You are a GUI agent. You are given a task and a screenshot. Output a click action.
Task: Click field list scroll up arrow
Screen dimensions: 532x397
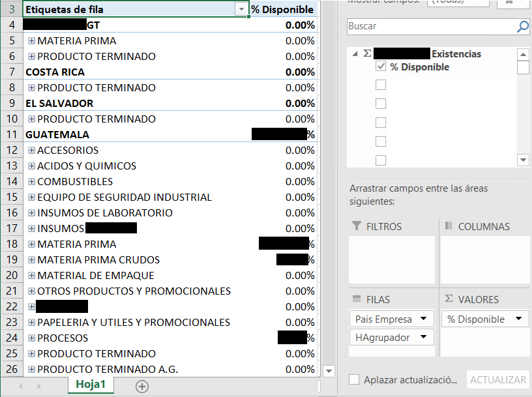[x=523, y=54]
